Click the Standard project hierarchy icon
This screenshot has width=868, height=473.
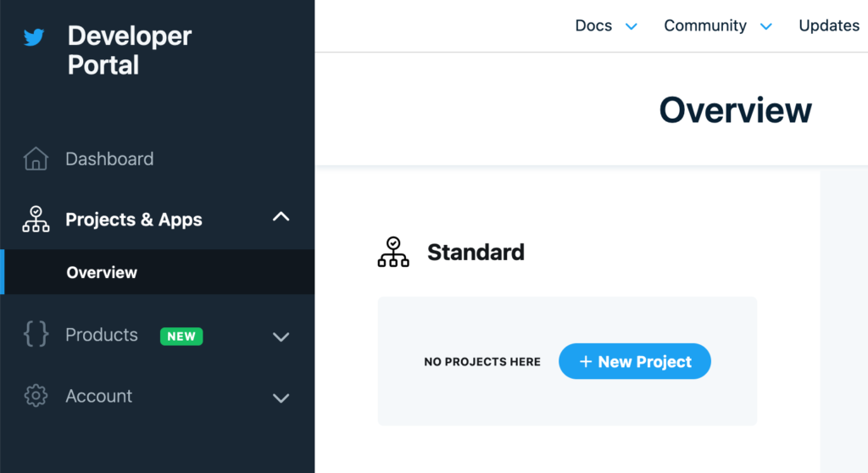point(393,252)
